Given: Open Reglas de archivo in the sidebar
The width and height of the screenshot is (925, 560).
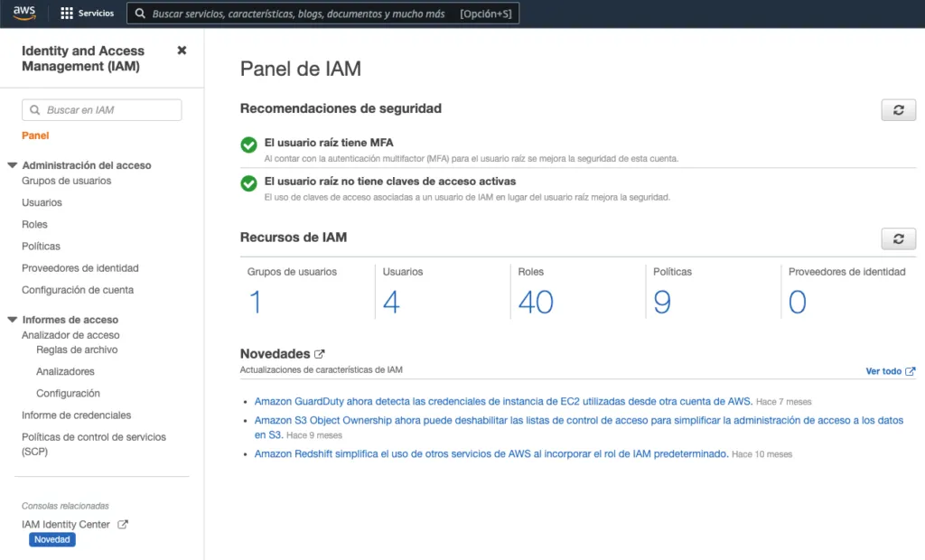Looking at the screenshot, I should tap(77, 350).
